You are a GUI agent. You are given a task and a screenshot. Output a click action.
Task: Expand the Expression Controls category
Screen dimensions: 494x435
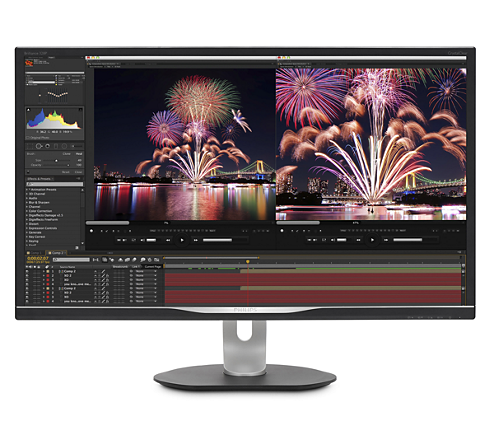[27, 228]
